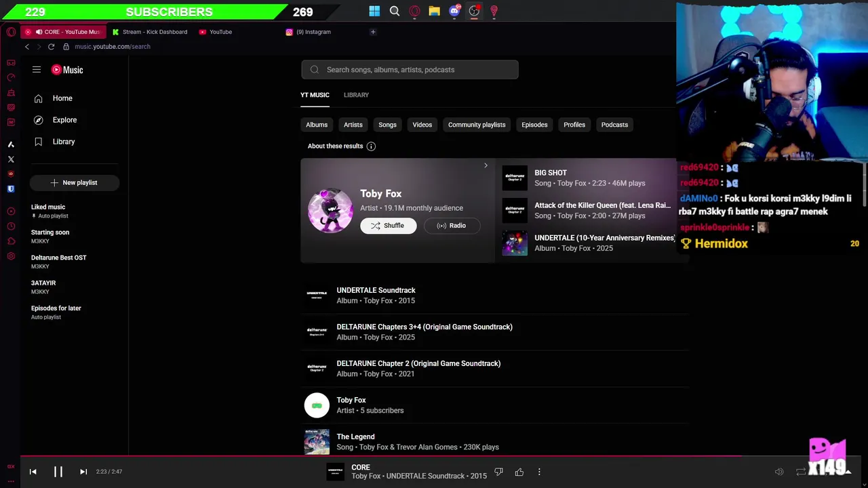Filter results by Albums
Image resolution: width=868 pixels, height=488 pixels.
(x=316, y=125)
